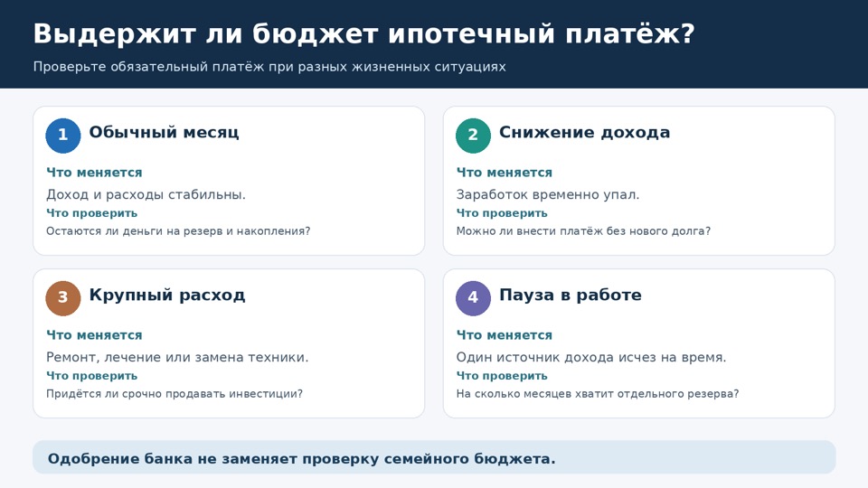
Task: Click the text 'Один источник дохода исчез на время.'
Action: [590, 358]
